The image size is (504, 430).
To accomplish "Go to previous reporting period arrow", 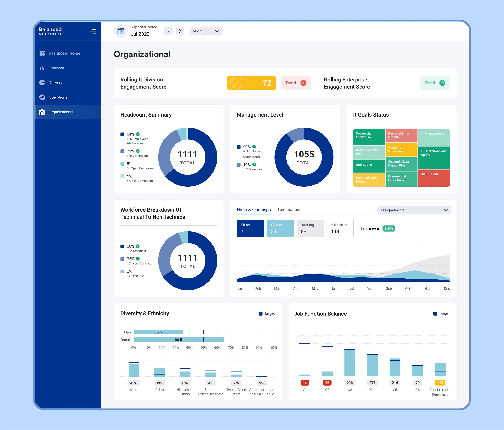I will coord(168,31).
